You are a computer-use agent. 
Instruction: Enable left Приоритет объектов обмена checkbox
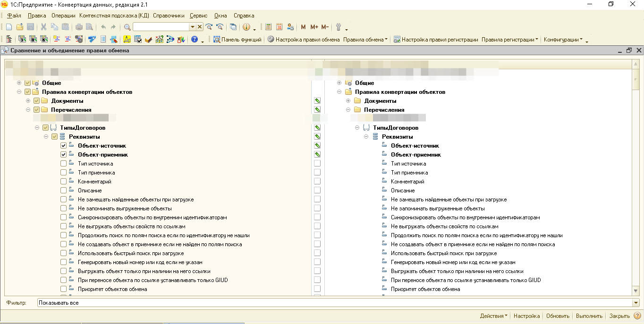point(63,289)
